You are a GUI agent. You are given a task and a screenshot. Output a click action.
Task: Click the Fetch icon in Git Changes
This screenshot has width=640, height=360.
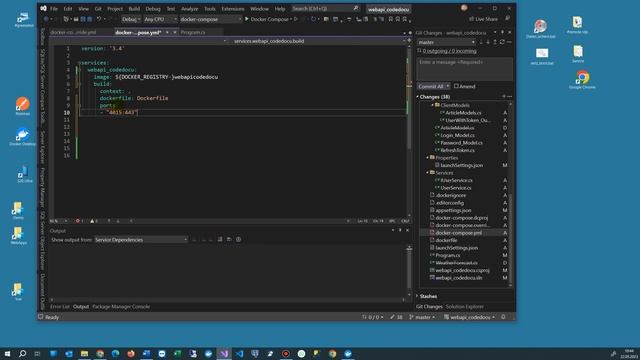point(481,42)
